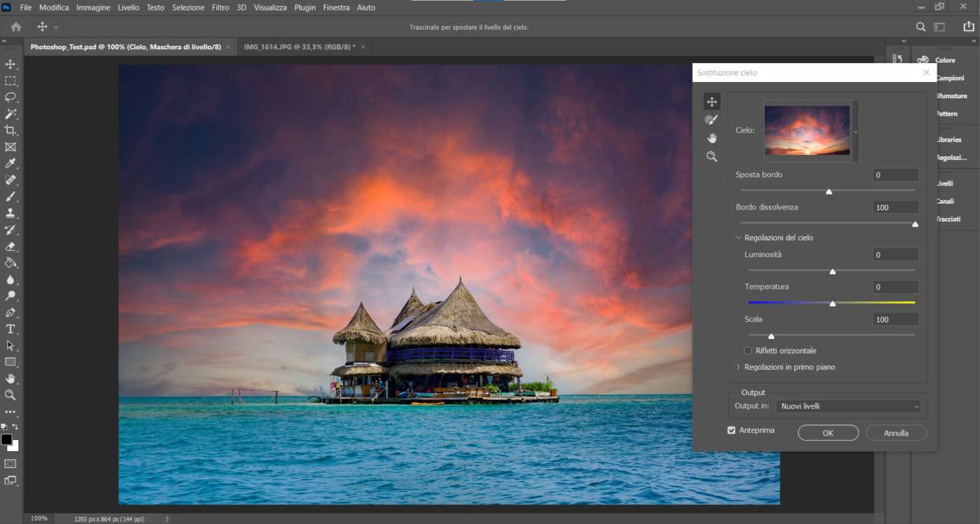Click the Temperatura slider handle
This screenshot has height=524, width=980.
(832, 303)
